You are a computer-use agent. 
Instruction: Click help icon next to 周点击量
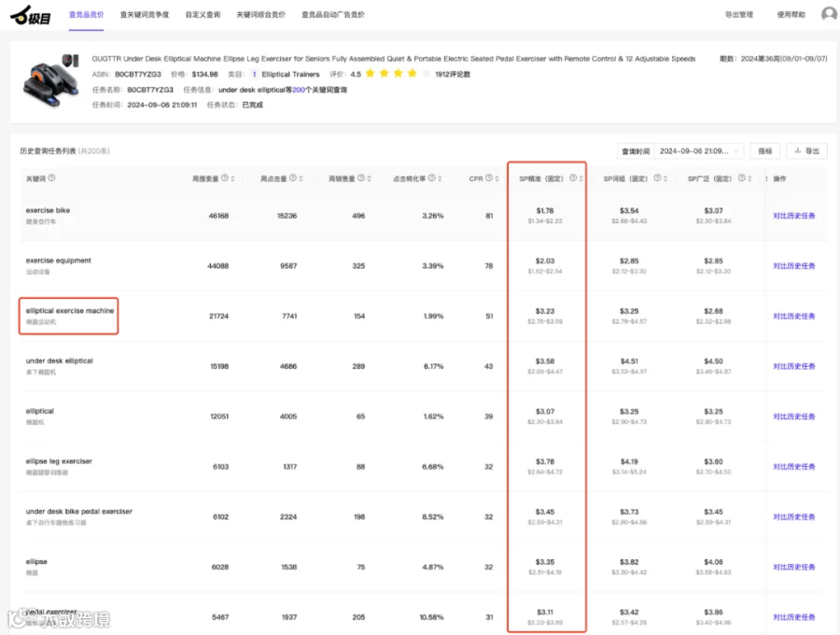pyautogui.click(x=292, y=178)
